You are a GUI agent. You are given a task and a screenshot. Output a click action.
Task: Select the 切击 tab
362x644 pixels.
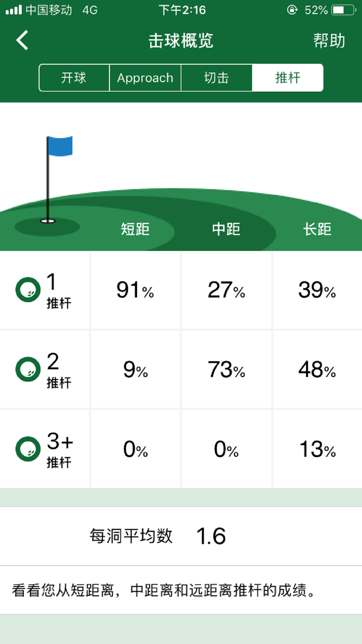(x=217, y=78)
